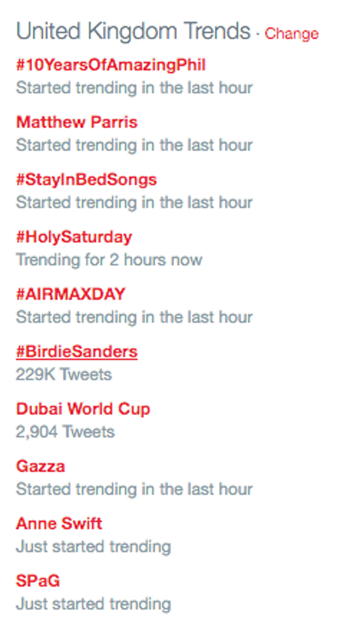
Task: Open the #HolySaturday trend
Action: pyautogui.click(x=74, y=237)
